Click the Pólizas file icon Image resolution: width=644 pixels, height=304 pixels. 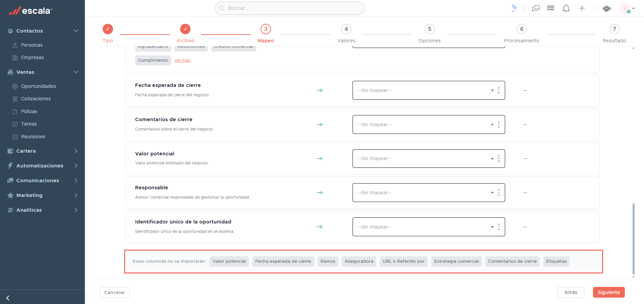click(15, 111)
